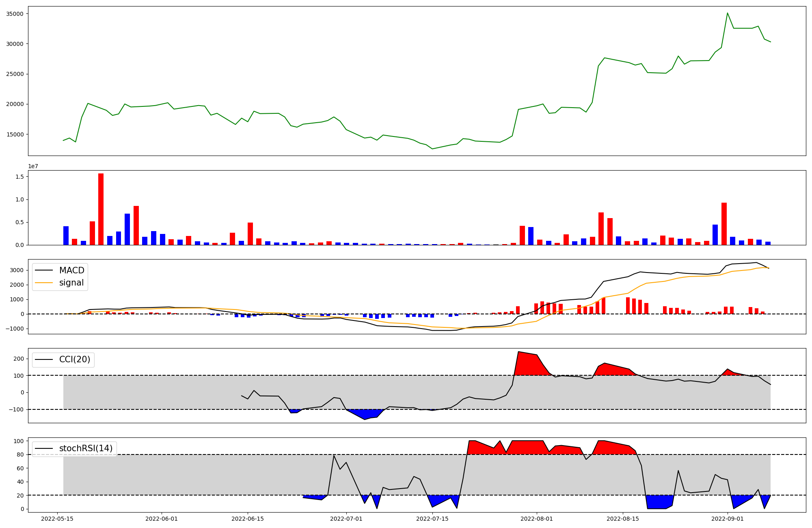Viewport: 812px width, 528px height.
Task: Click the 35000 price axis tick label
Action: point(15,14)
